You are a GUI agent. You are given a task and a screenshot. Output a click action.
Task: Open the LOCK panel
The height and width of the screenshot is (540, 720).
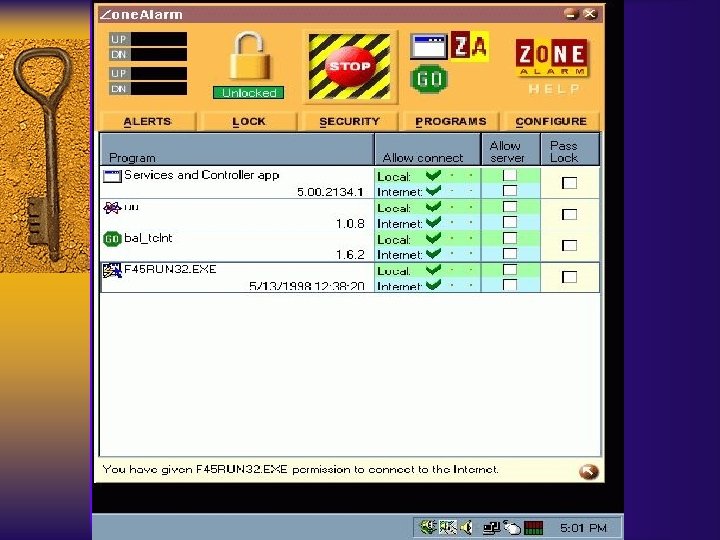point(248,122)
